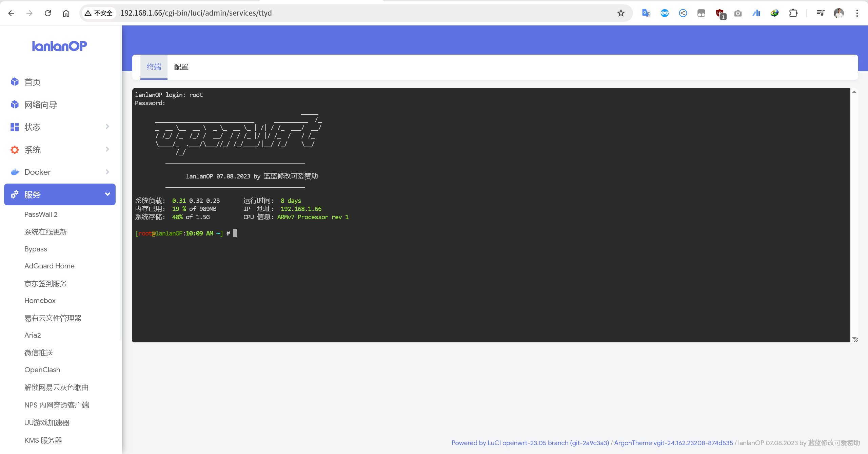Expand the Docker menu chevron
This screenshot has height=454, width=868.
[x=107, y=172]
